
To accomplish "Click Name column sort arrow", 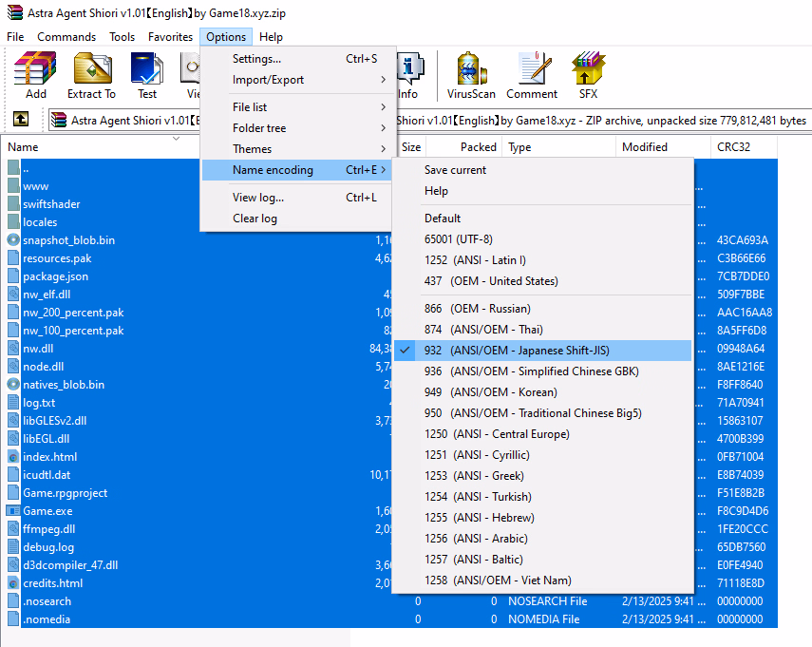I will [x=176, y=139].
